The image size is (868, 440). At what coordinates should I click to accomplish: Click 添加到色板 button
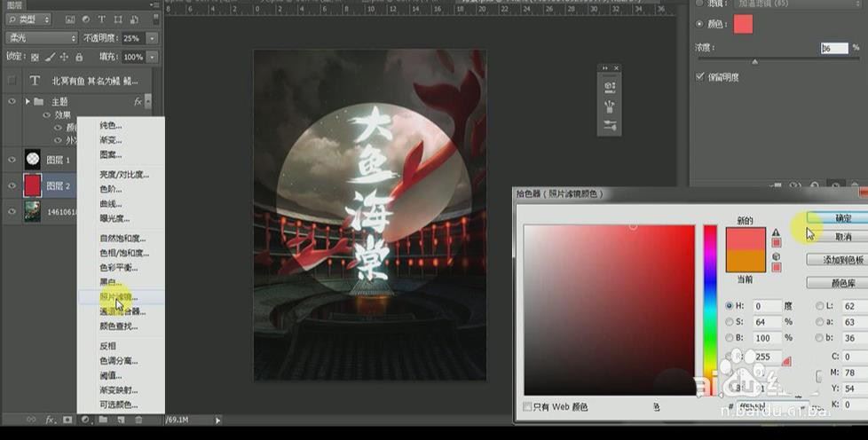(838, 260)
